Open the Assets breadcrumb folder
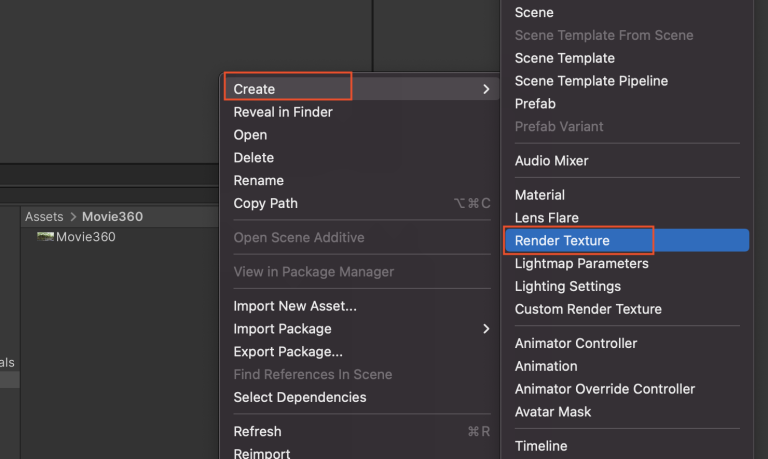This screenshot has width=768, height=459. coord(44,217)
